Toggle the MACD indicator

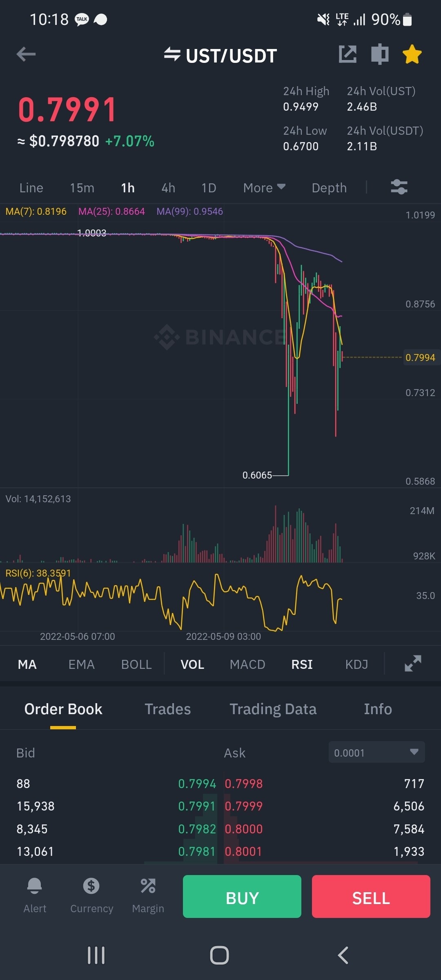click(247, 664)
